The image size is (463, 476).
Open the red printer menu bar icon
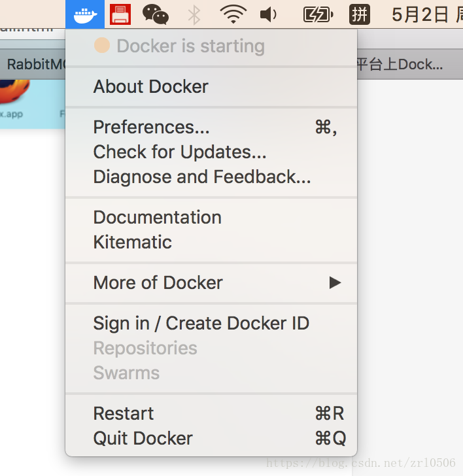[x=120, y=14]
